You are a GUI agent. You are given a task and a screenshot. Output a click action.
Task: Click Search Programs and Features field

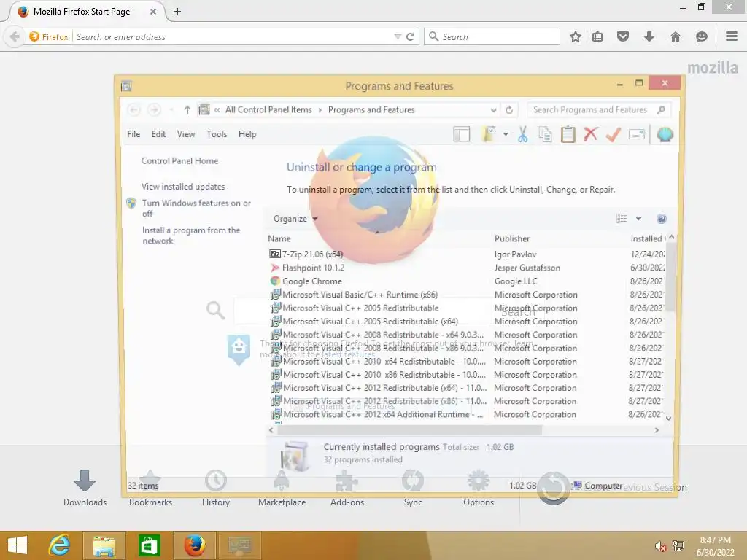click(x=599, y=110)
